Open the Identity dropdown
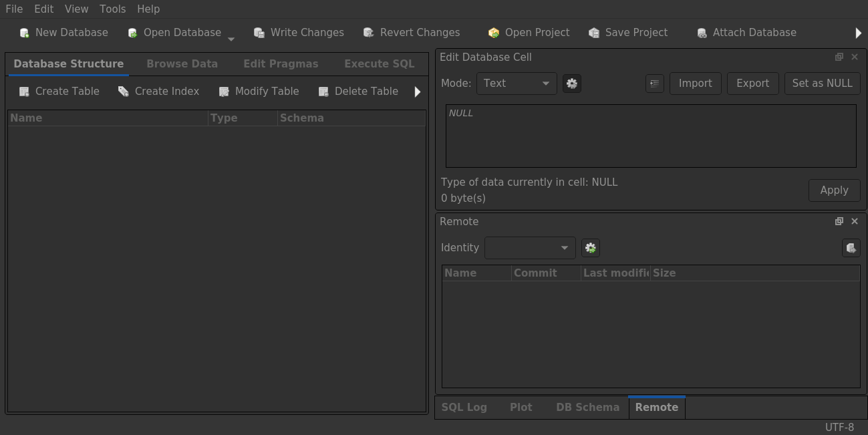Screen dimensions: 868x435 coord(530,248)
